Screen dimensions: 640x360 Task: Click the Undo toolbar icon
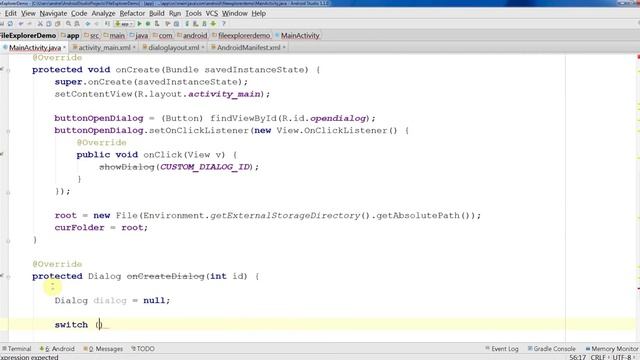21,24
